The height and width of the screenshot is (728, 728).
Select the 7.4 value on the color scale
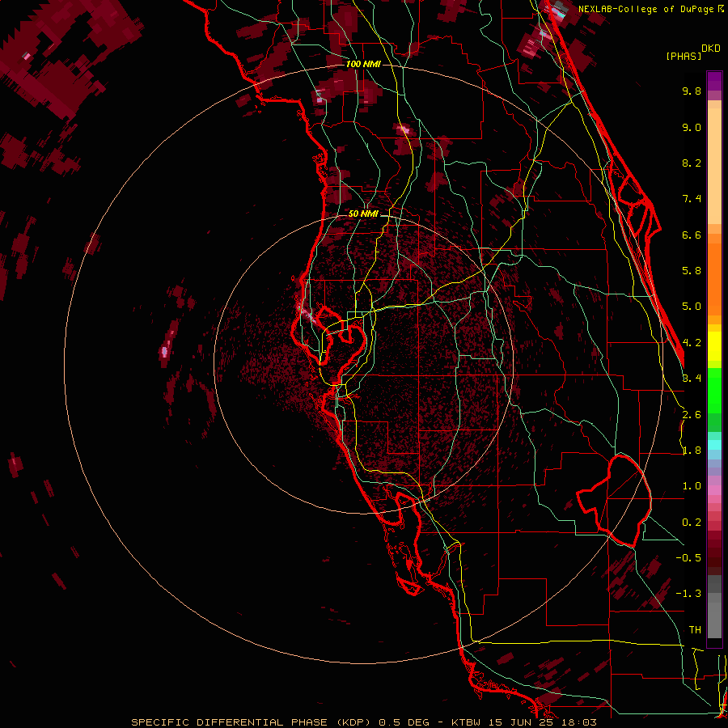[x=692, y=199]
